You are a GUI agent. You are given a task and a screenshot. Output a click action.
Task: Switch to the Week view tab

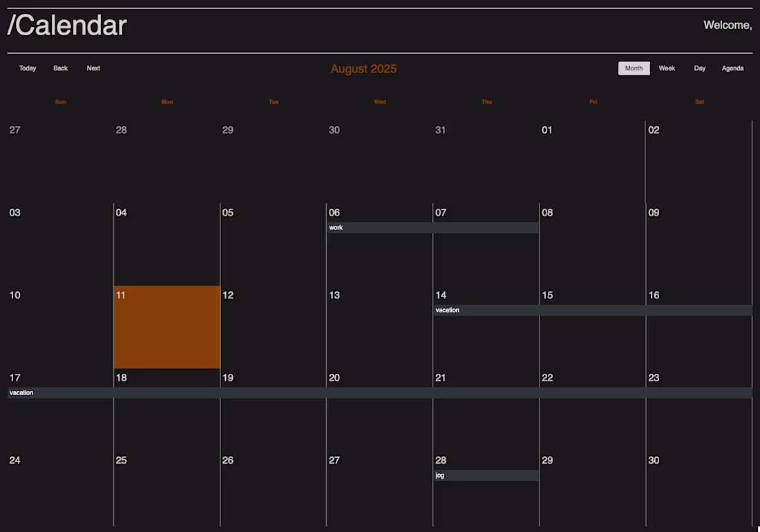pos(666,68)
